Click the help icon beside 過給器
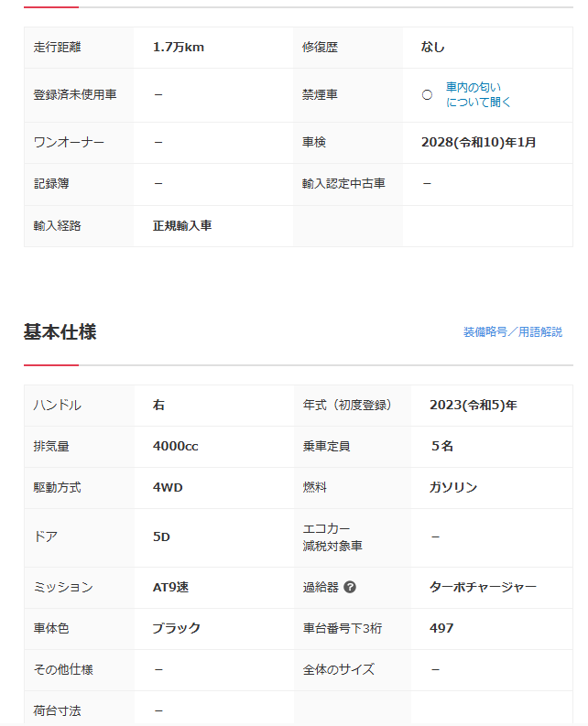Viewport: 588px width, 726px height. click(x=350, y=588)
